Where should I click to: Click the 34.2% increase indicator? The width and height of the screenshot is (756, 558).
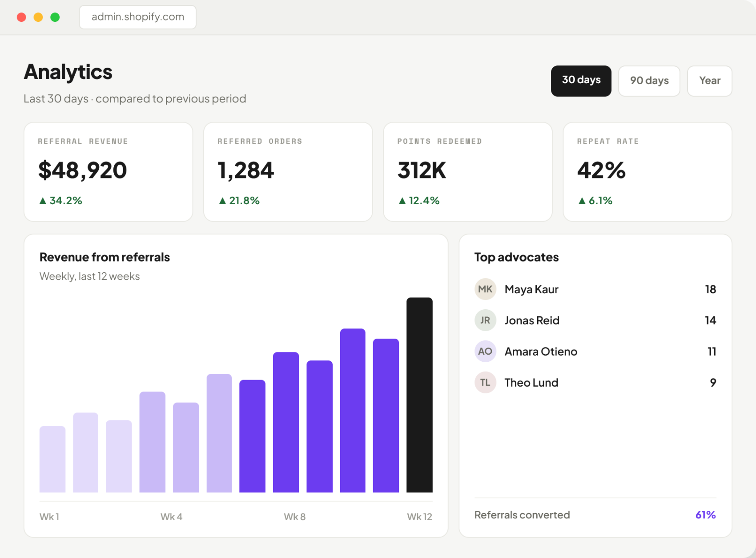point(61,201)
